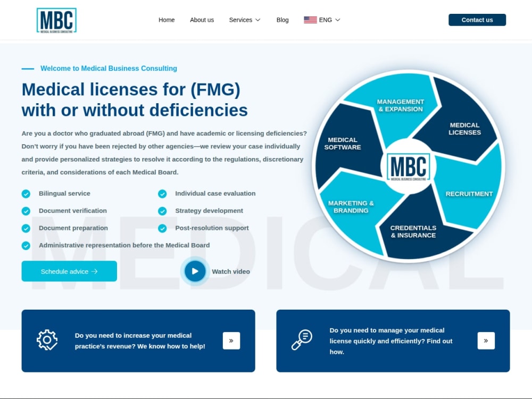
Task: Click the 'Document preparation' text
Action: tap(73, 228)
